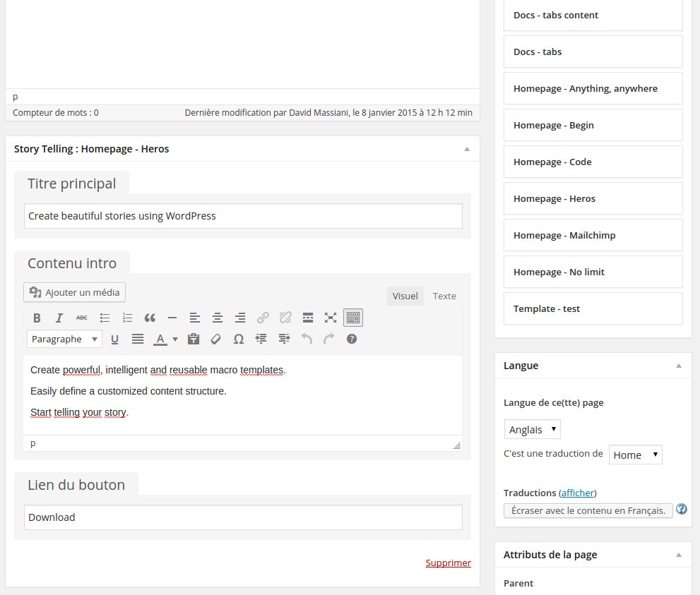The height and width of the screenshot is (595, 700).
Task: Insert special character (omega icon)
Action: (239, 339)
